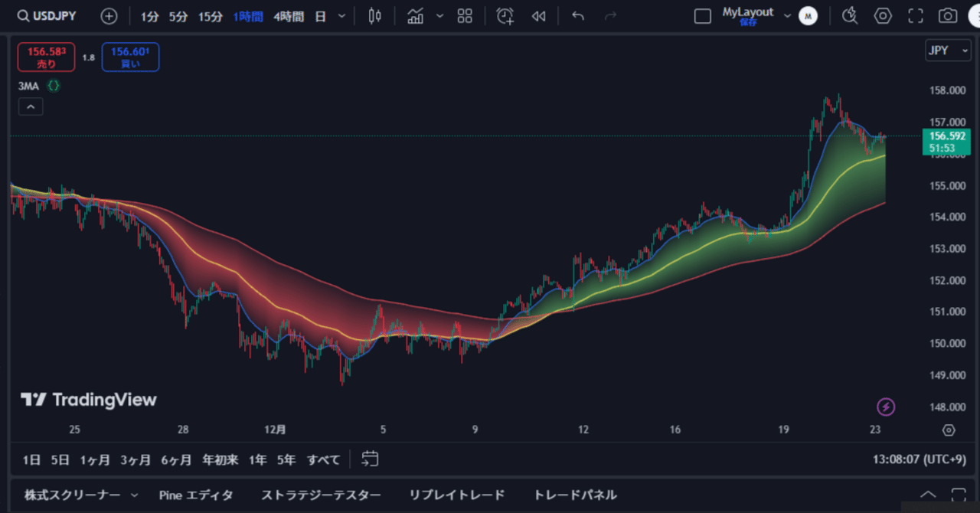
Task: Click the purple lightning flash icon
Action: coord(886,407)
